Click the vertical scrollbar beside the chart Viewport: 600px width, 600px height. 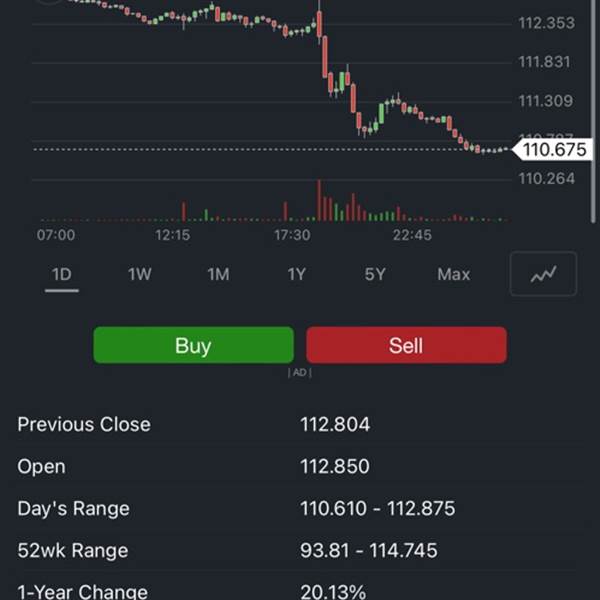pos(593,111)
